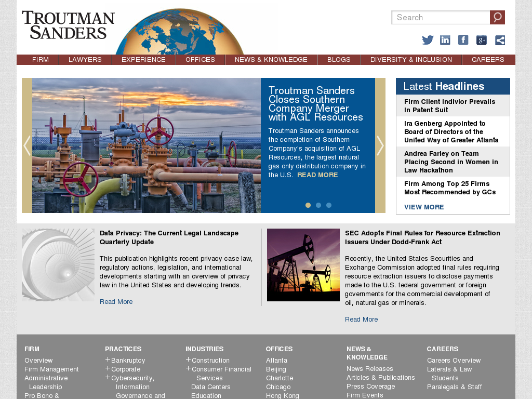The width and height of the screenshot is (532, 399).
Task: Select the first carousel dot
Action: [308, 205]
